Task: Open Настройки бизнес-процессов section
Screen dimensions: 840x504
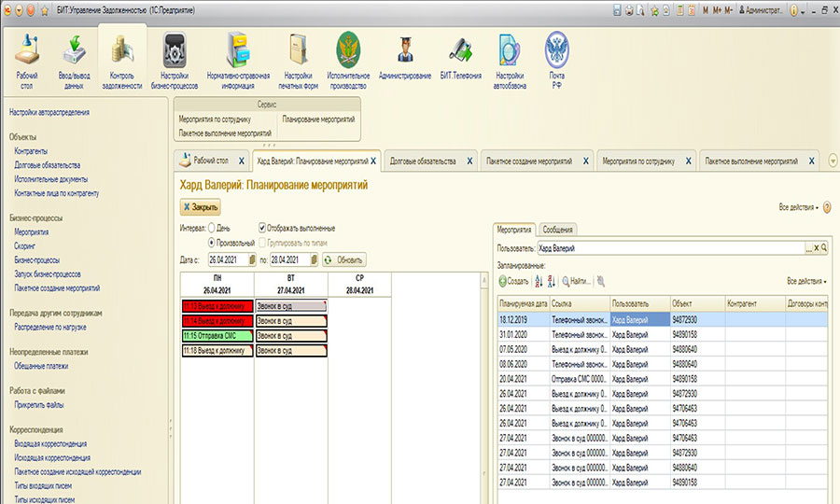Action: [x=174, y=50]
